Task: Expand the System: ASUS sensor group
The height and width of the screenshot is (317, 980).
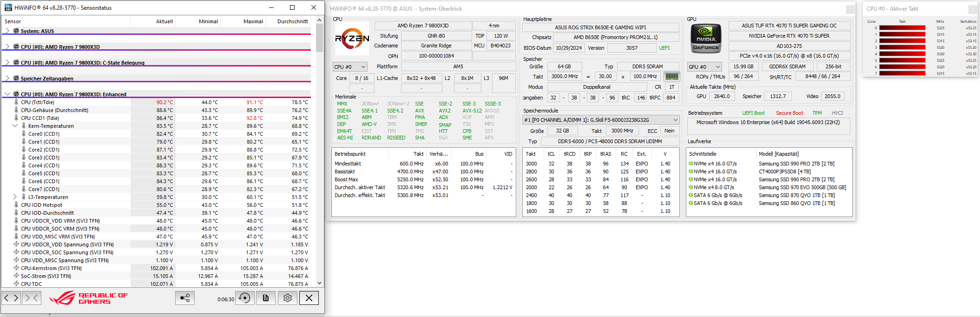Action: (x=7, y=31)
